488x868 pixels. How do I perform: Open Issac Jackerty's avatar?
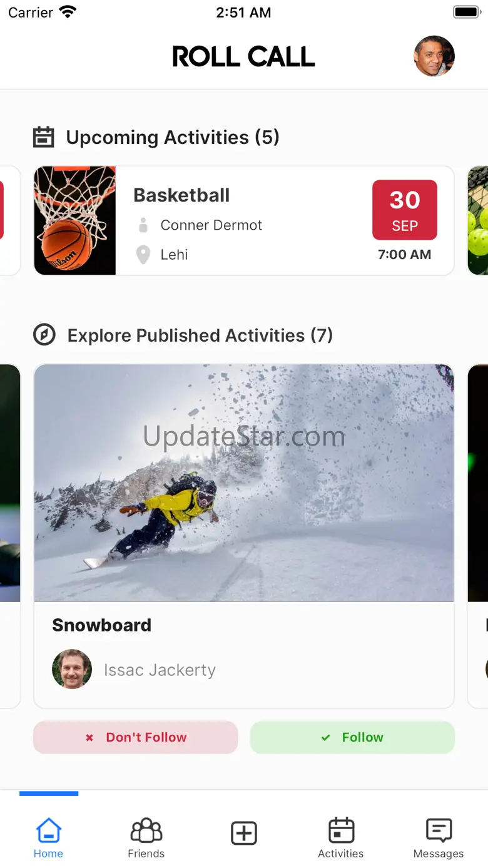click(x=72, y=669)
